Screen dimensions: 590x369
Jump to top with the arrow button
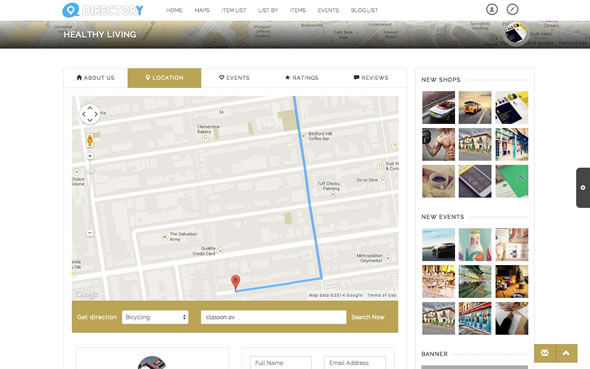566,353
